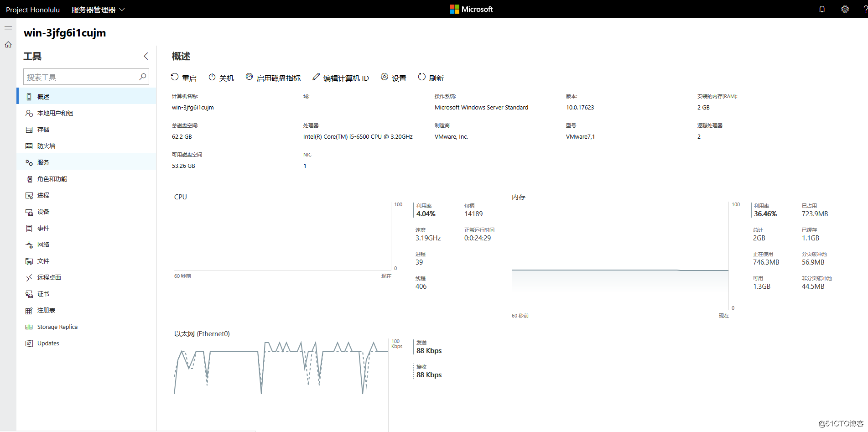Expand the 服务器管理器 dropdown
868x432 pixels.
[x=98, y=10]
